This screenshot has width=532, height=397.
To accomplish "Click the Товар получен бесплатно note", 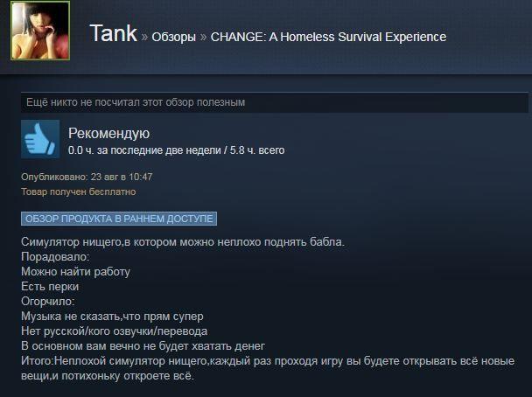I will (79, 192).
